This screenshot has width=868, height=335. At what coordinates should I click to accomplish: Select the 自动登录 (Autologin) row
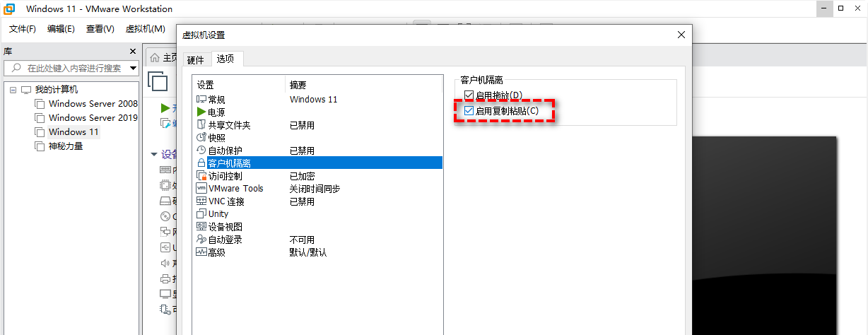point(318,240)
